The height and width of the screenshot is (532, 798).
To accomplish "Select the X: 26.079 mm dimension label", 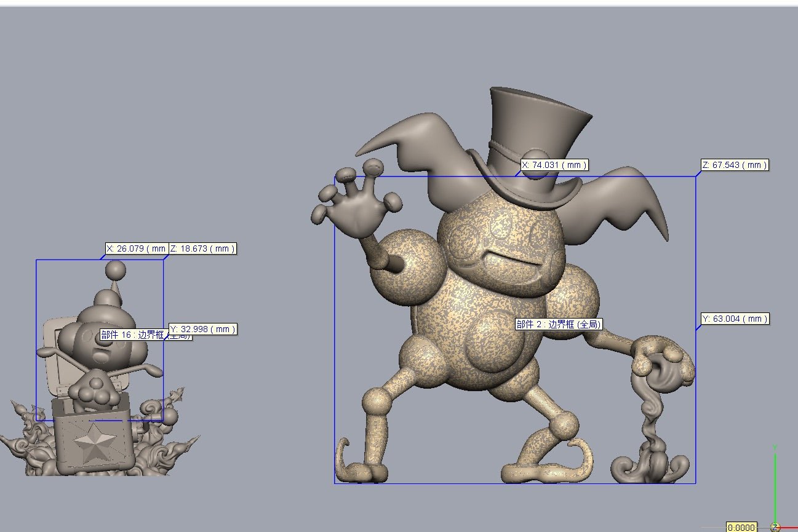I will tap(135, 248).
